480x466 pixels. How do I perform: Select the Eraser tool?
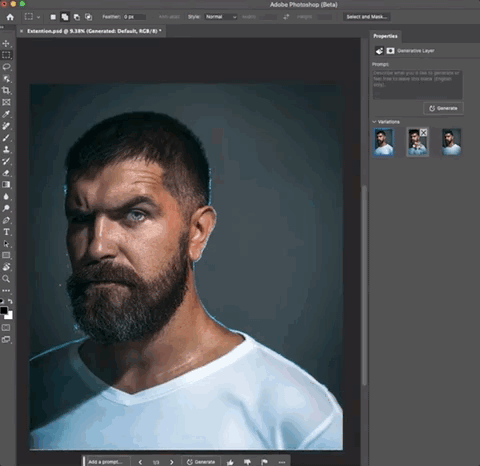tap(6, 173)
